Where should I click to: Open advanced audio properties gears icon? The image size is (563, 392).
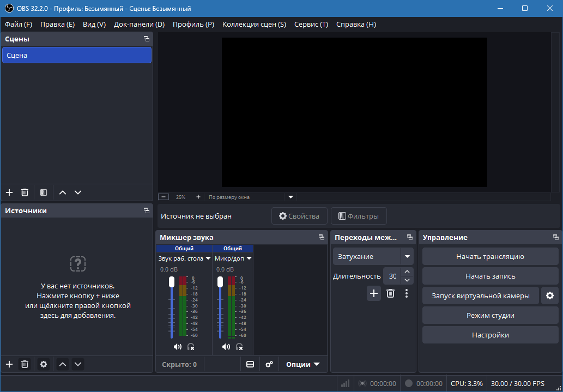269,364
